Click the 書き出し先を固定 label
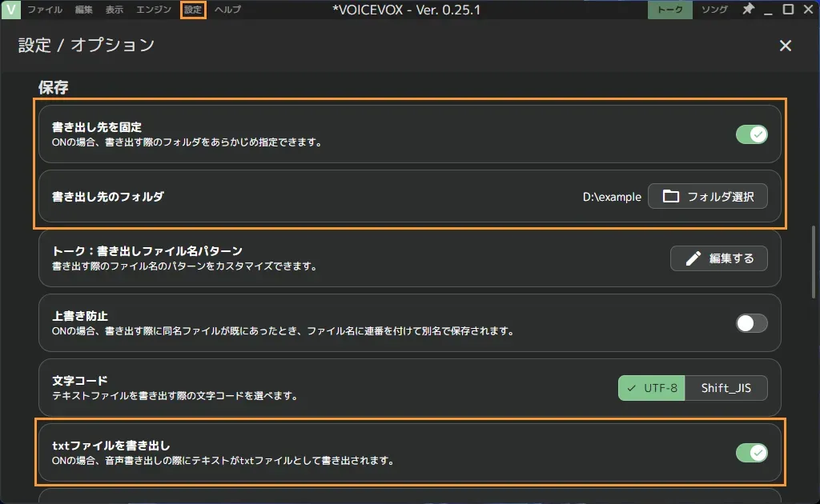The height and width of the screenshot is (504, 820). coord(97,127)
